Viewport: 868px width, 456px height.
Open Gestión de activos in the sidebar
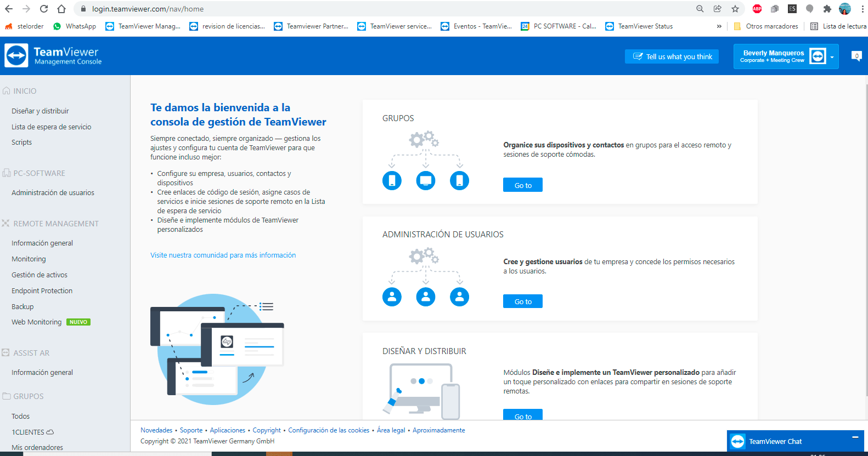pos(40,275)
